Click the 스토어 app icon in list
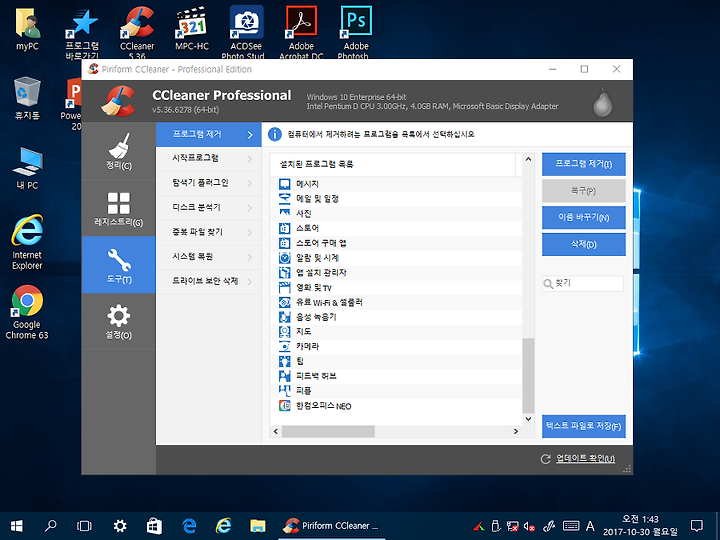The width and height of the screenshot is (720, 540). [285, 228]
